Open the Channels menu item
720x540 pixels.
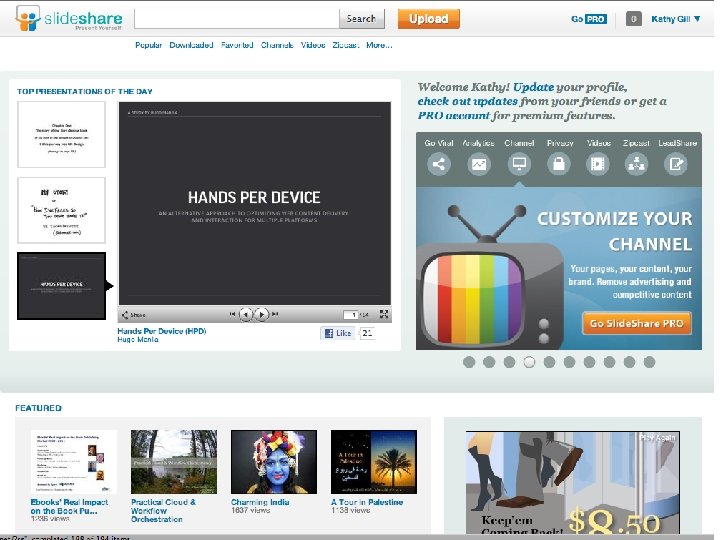click(x=277, y=45)
